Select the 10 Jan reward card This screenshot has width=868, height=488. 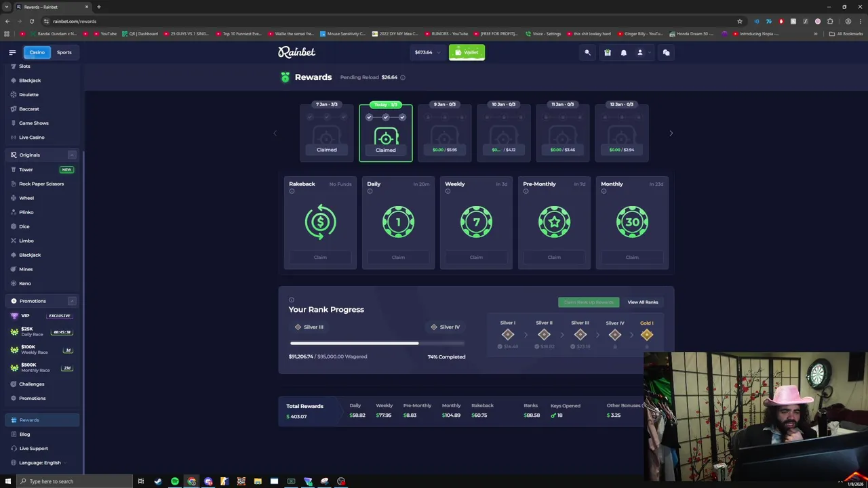504,132
